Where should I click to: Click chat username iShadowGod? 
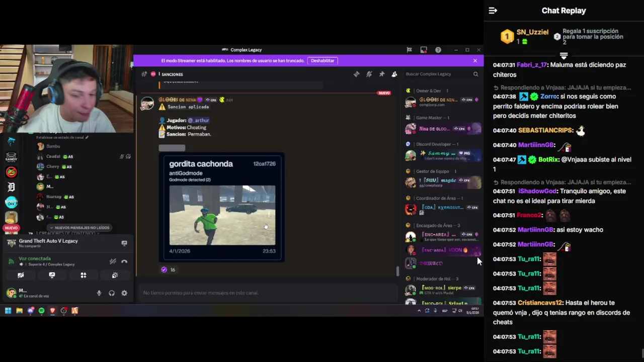point(537,191)
